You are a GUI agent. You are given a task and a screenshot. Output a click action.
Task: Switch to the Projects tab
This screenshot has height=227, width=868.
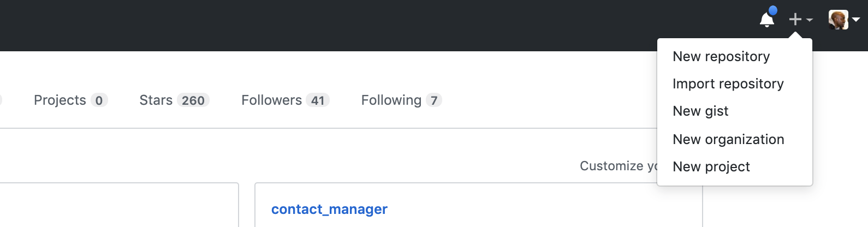pyautogui.click(x=60, y=100)
